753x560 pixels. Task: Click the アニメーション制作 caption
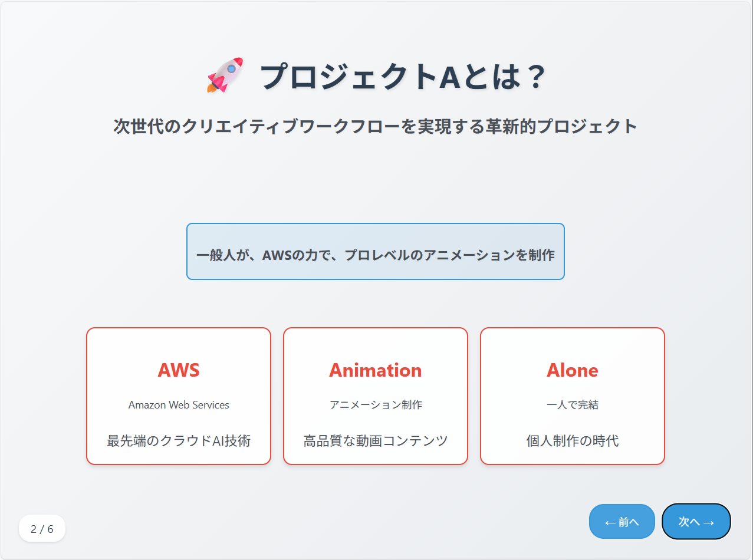(376, 405)
